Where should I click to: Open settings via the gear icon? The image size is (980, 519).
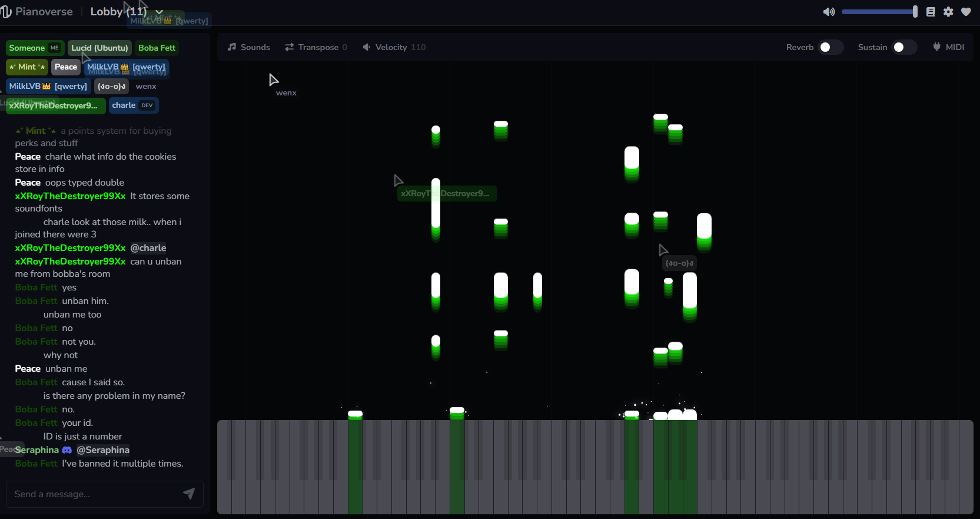click(x=948, y=12)
